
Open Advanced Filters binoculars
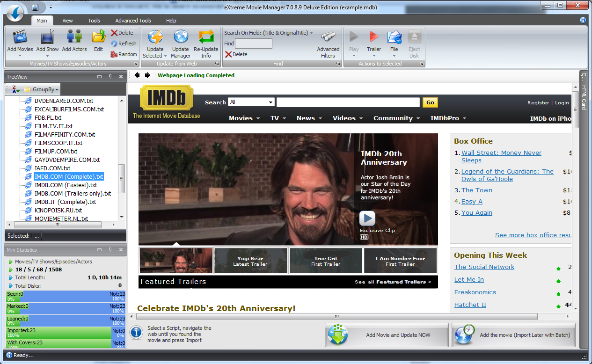pos(328,44)
